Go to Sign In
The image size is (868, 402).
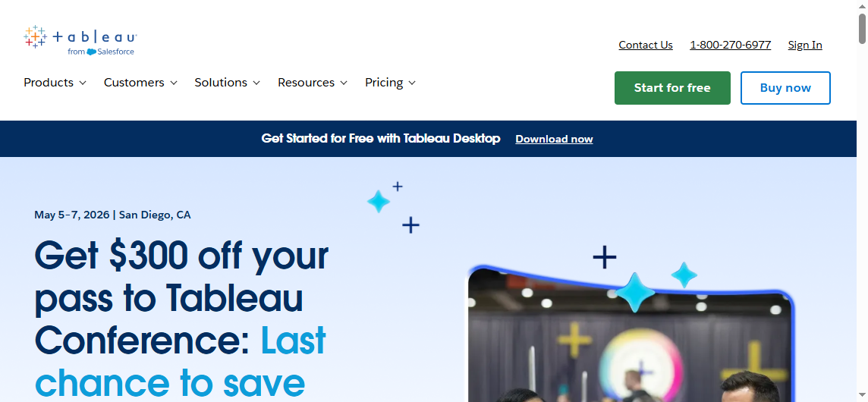[x=805, y=45]
